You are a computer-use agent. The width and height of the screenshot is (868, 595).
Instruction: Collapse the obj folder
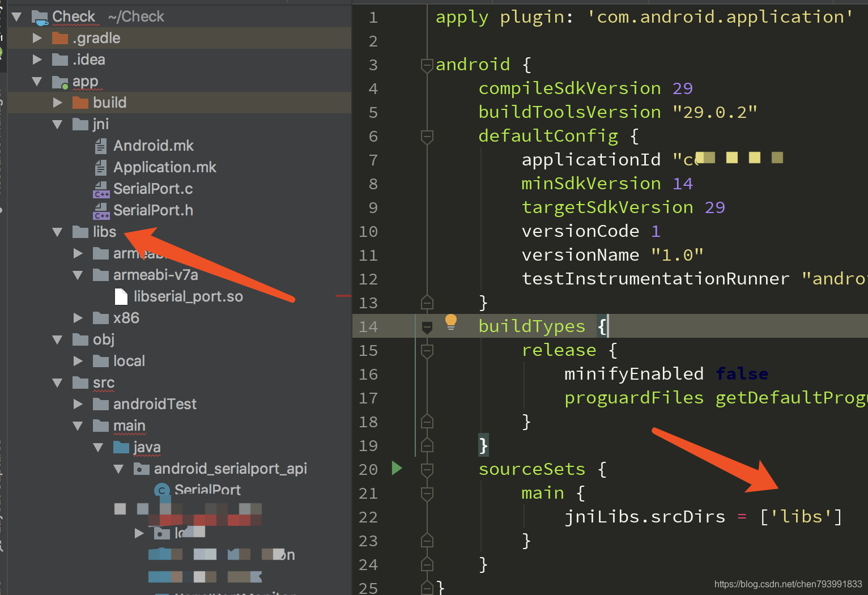click(57, 340)
